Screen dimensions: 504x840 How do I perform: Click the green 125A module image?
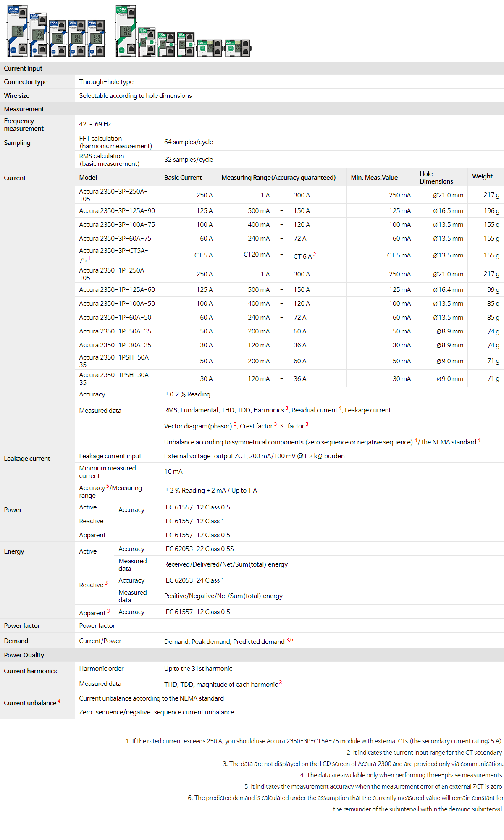(147, 42)
